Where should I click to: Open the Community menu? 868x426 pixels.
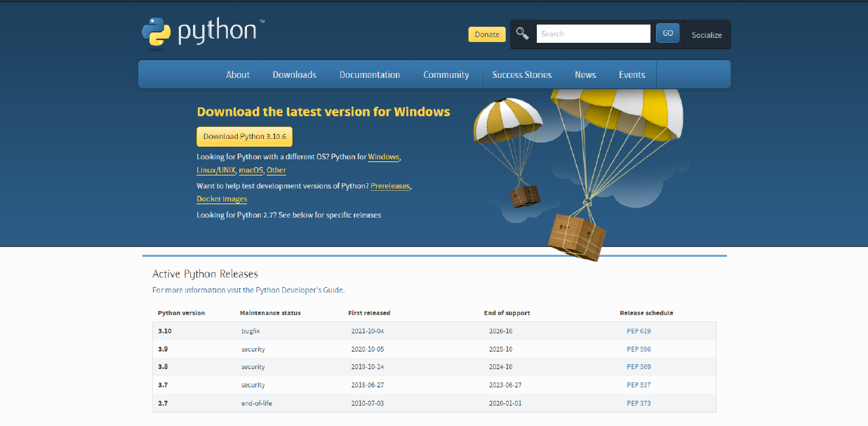[446, 74]
